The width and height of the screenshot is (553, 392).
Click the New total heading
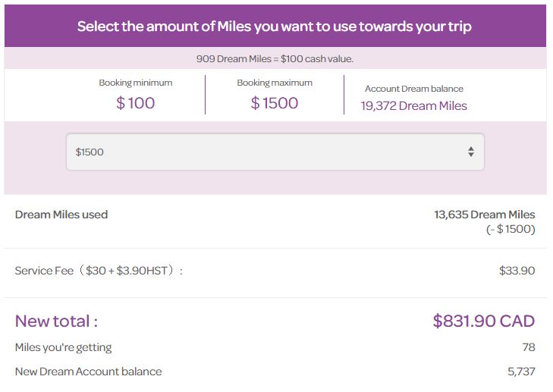56,321
